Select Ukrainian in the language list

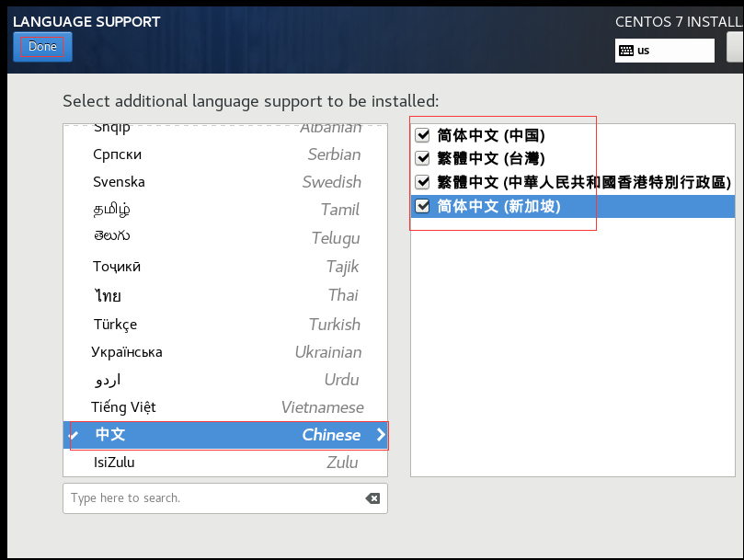225,352
